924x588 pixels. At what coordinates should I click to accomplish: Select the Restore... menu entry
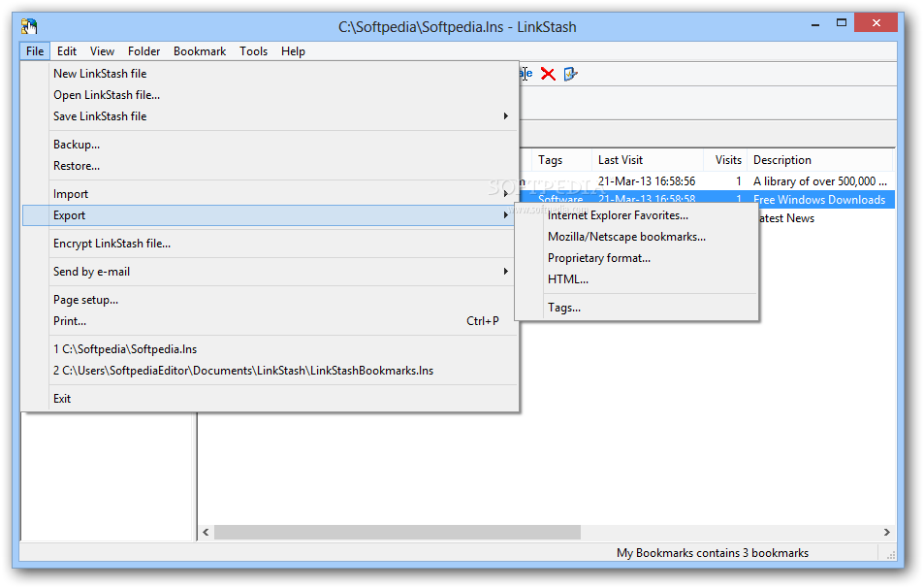[x=271, y=166]
